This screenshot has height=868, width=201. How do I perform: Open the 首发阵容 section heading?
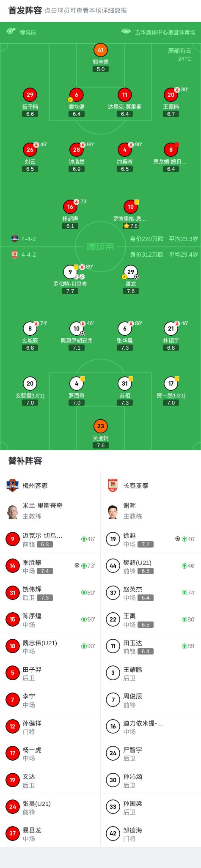[25, 10]
